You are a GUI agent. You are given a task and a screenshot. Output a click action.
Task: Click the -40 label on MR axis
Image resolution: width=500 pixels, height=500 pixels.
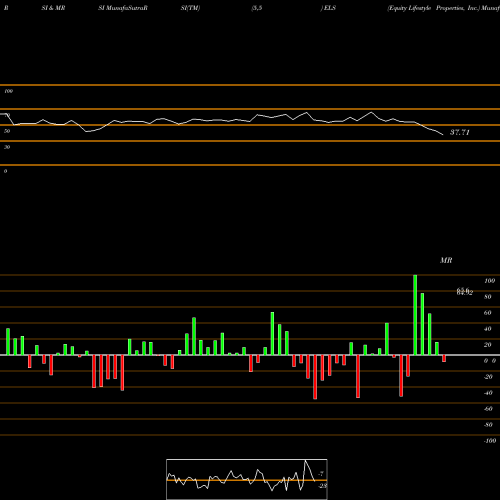point(488,393)
